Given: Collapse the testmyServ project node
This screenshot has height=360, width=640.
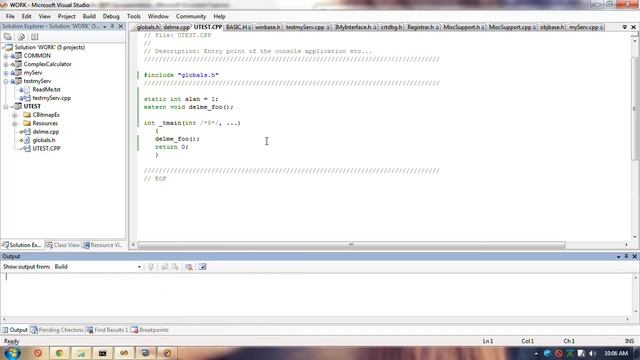Looking at the screenshot, I should tap(6, 81).
